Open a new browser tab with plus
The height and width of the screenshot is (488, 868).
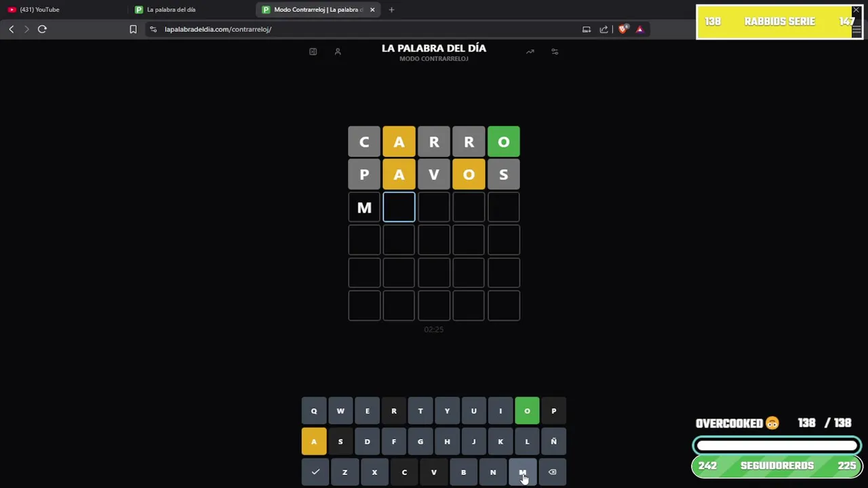(391, 9)
